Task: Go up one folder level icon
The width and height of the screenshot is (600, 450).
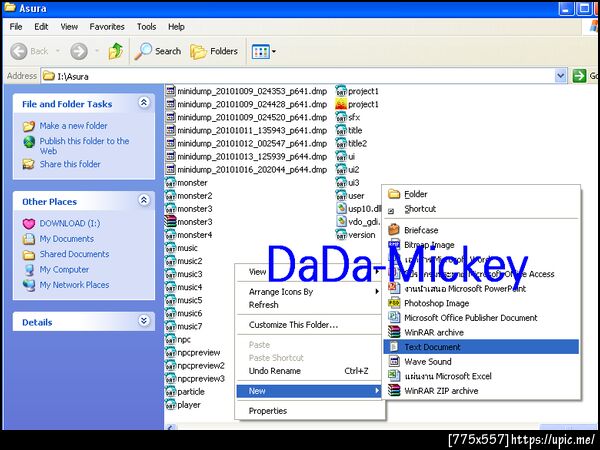Action: click(115, 51)
